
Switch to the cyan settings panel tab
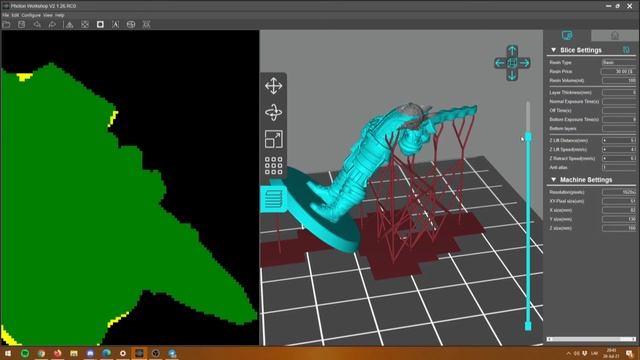(x=567, y=36)
